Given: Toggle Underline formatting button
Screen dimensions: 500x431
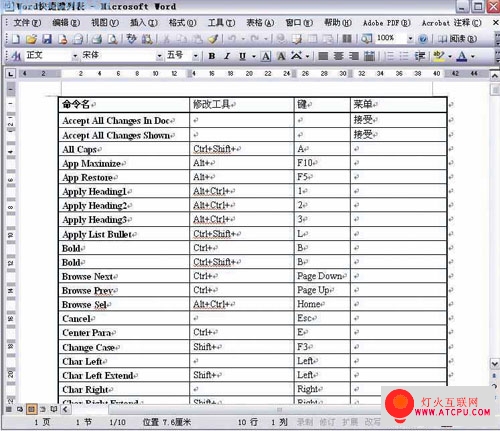Looking at the screenshot, I should (242, 56).
